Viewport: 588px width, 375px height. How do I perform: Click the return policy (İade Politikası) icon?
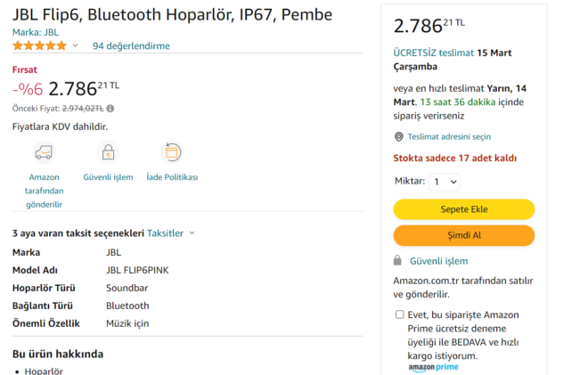172,152
